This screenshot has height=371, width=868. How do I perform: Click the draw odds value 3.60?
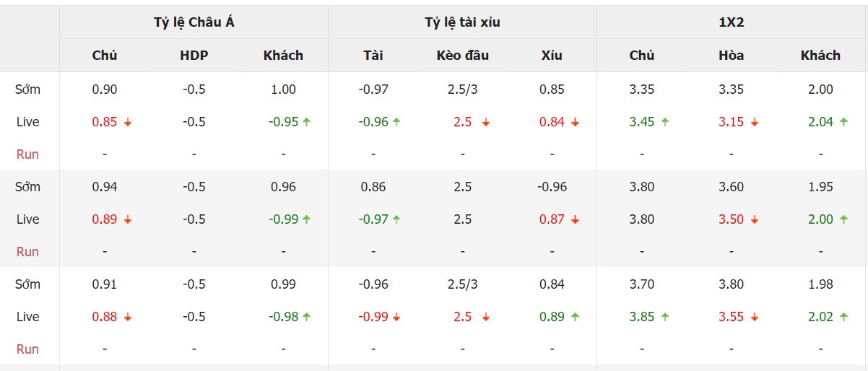click(x=731, y=187)
